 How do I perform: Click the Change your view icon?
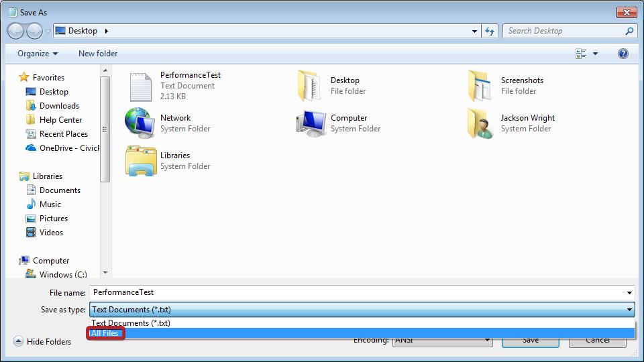click(x=581, y=54)
